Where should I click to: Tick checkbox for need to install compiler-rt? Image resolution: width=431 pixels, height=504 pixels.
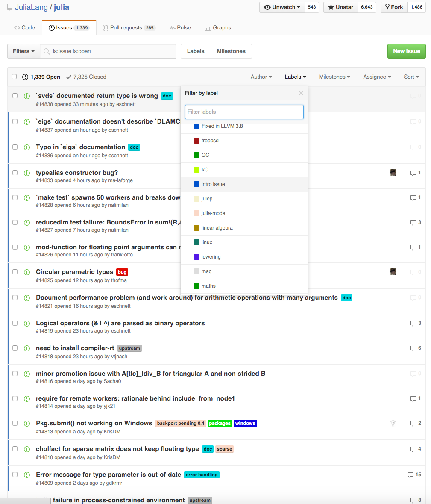15,348
